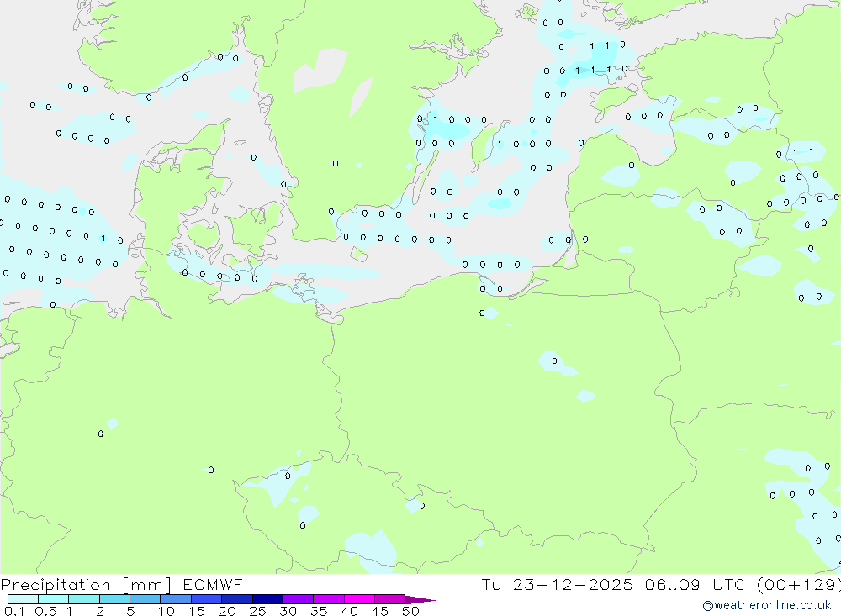The width and height of the screenshot is (841, 616).
Task: Pick the dark navy swatch between 25 and 30
Action: point(267,599)
